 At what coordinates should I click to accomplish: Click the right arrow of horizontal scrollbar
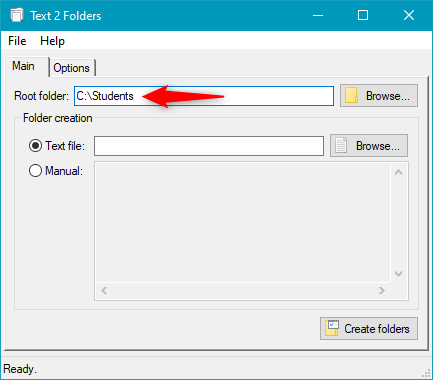point(382,290)
